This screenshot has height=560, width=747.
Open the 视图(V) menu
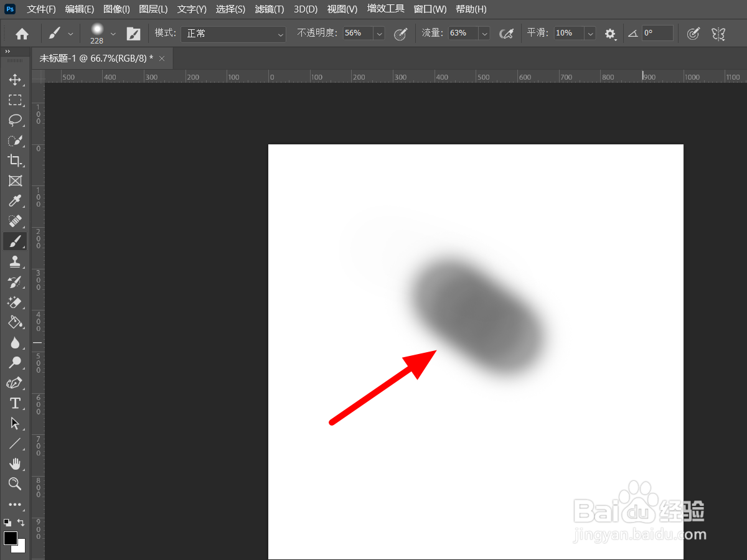[342, 9]
